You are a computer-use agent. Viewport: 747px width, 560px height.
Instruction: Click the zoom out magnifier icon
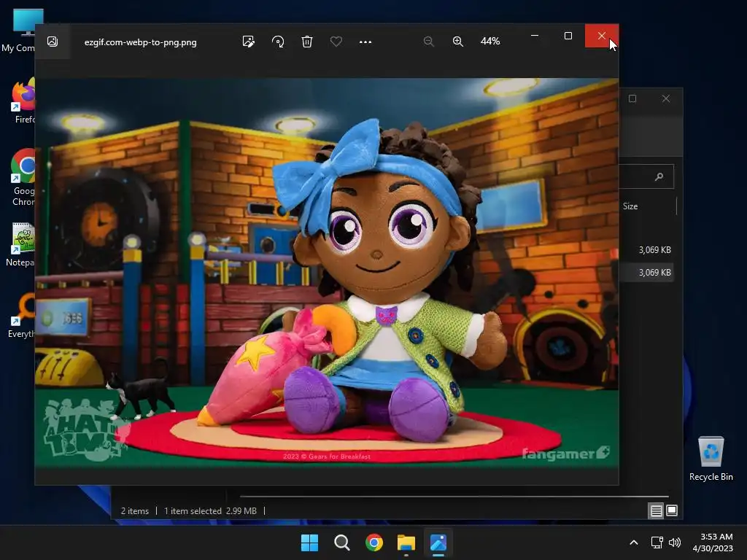click(x=429, y=42)
